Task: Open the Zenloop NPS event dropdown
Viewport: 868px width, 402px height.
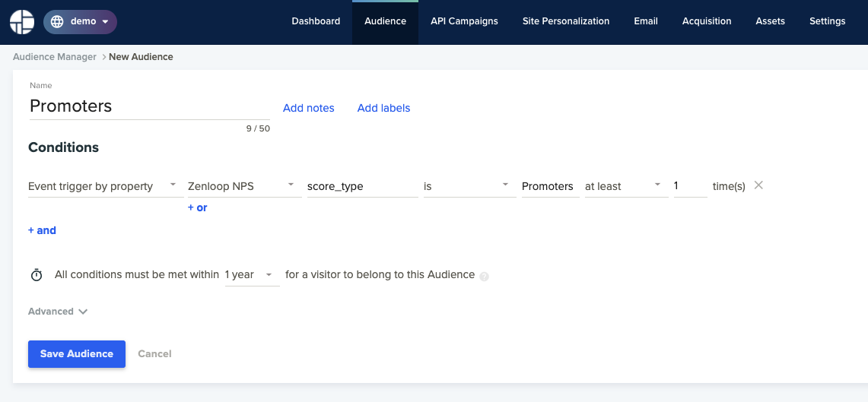Action: coord(243,186)
